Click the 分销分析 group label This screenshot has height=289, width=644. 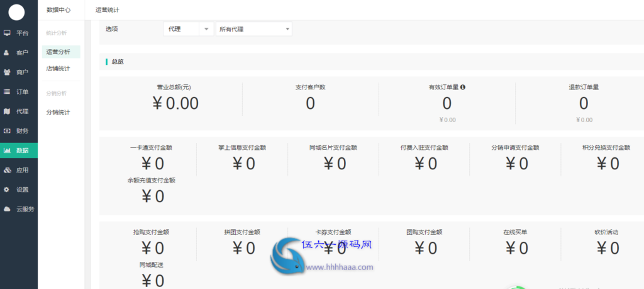(56, 93)
